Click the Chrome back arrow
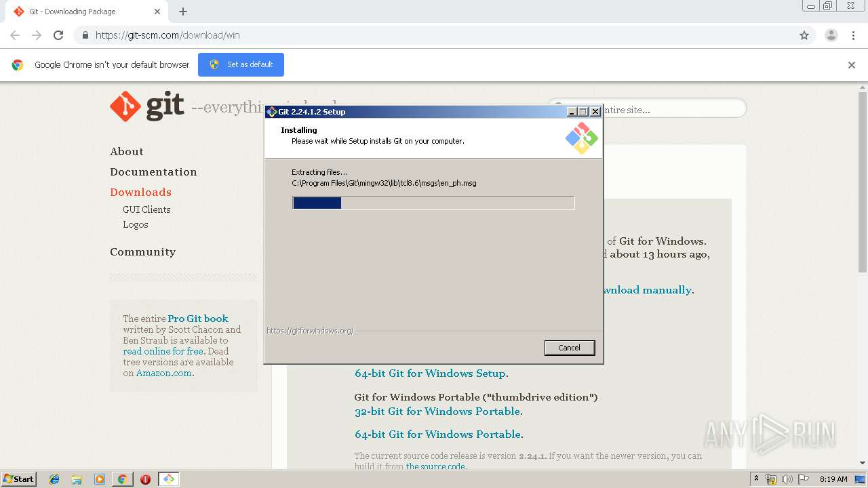The image size is (868, 488). coord(15,35)
